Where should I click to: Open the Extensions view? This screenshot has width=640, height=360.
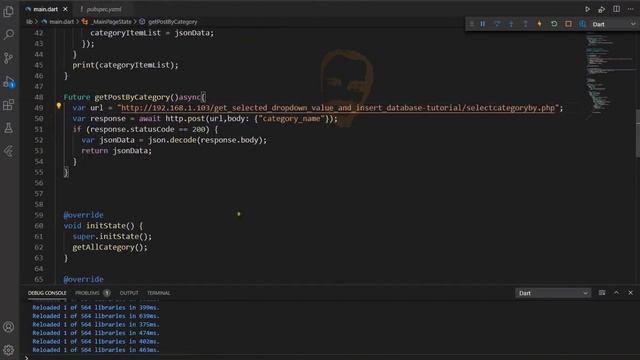(9, 105)
